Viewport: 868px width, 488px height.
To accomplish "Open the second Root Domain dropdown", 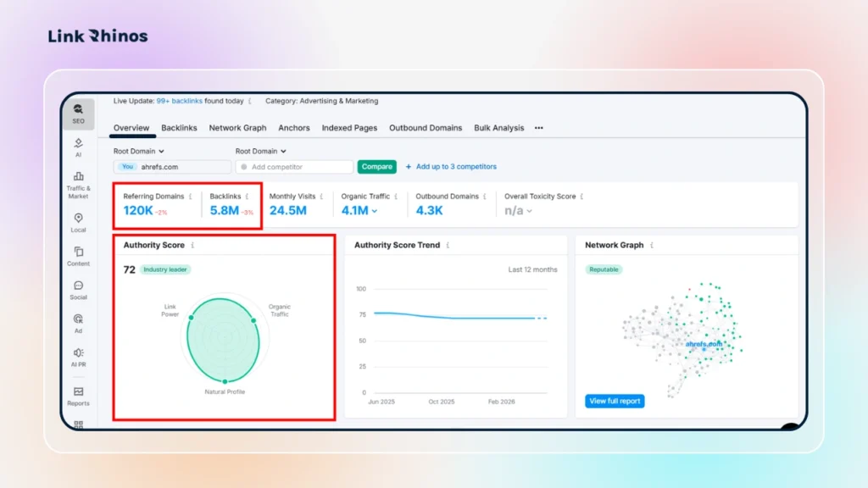I will [x=261, y=151].
